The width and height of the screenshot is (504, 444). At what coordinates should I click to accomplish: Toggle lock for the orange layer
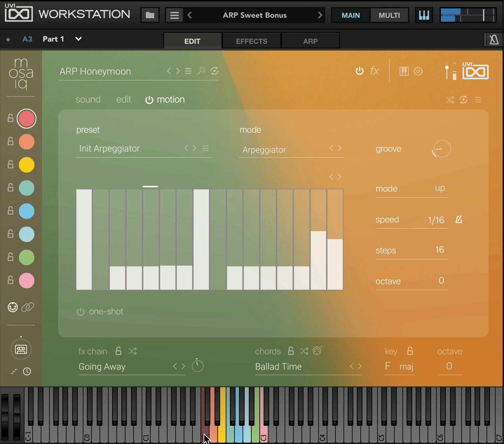click(x=11, y=141)
